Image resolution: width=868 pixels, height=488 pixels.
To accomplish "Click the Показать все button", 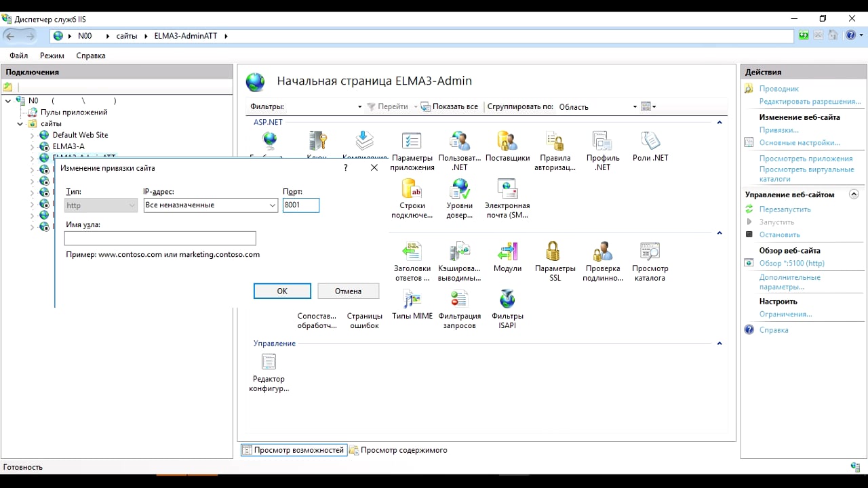I will tap(450, 106).
